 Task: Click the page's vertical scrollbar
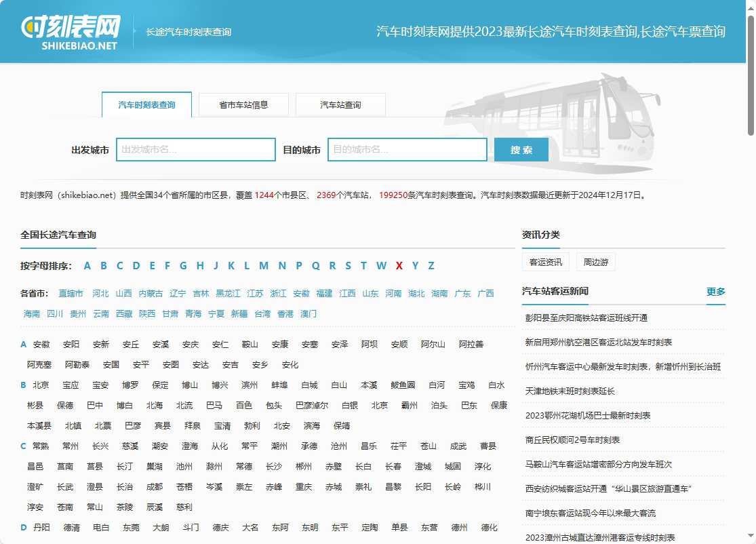click(751, 75)
